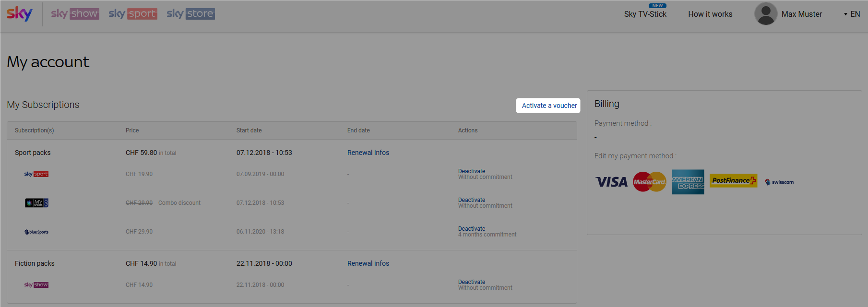Select American Express payment method
This screenshot has width=868, height=307.
(x=688, y=182)
